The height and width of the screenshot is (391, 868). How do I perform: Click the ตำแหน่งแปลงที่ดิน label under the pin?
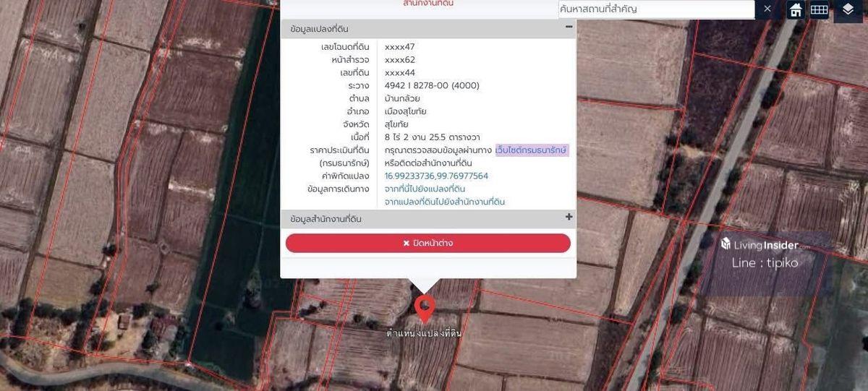coord(423,334)
